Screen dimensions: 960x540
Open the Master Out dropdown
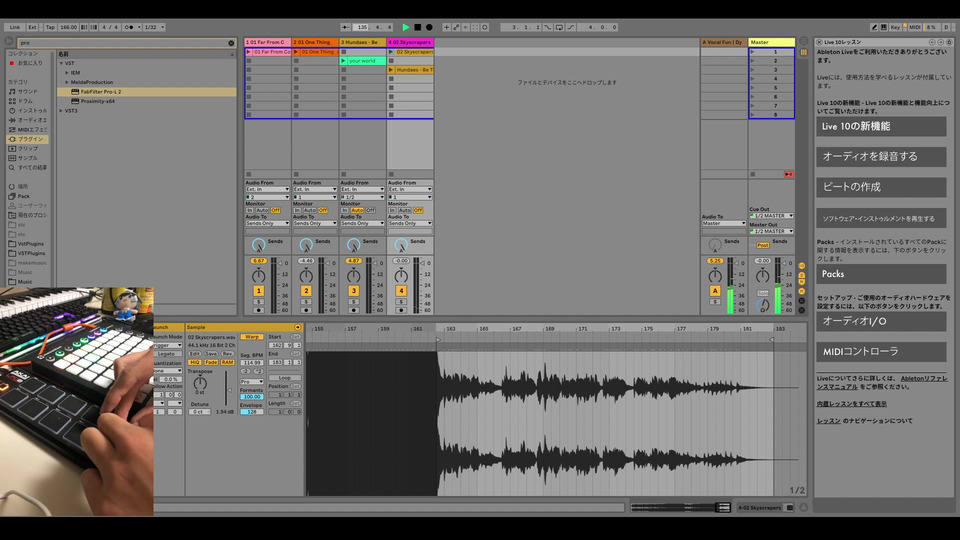(771, 231)
